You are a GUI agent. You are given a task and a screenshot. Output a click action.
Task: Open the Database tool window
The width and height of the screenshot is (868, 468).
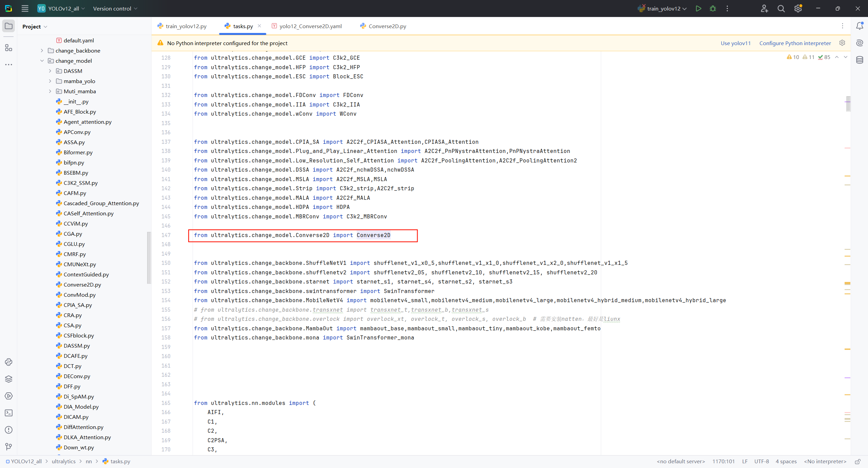tap(860, 60)
